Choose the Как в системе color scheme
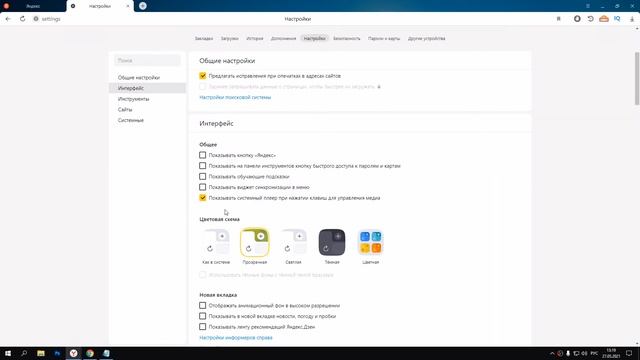Viewport: 640px width, 360px height. click(216, 242)
